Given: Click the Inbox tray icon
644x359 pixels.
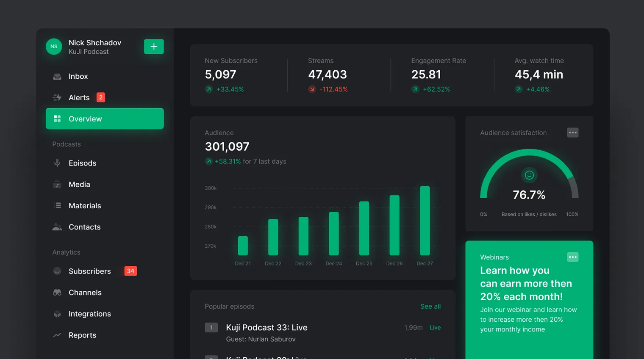Looking at the screenshot, I should [x=57, y=77].
